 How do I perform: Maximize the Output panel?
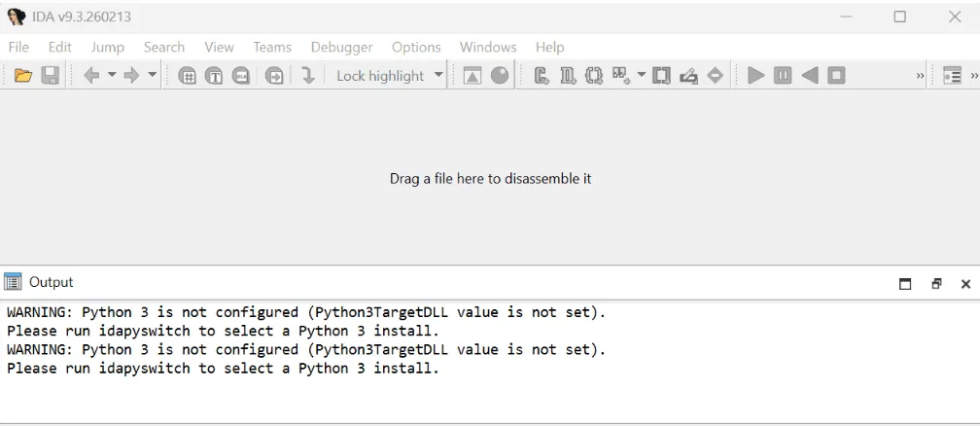point(905,284)
